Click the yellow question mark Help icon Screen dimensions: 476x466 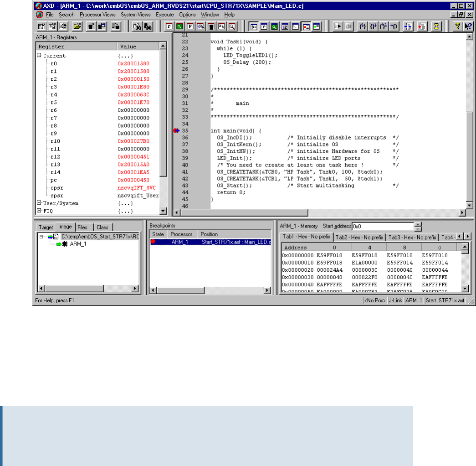pyautogui.click(x=457, y=26)
